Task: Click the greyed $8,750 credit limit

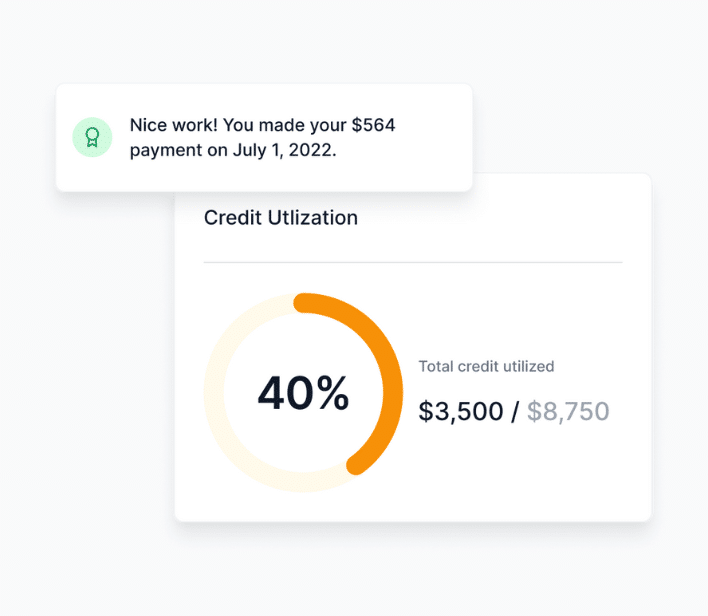Action: tap(568, 411)
